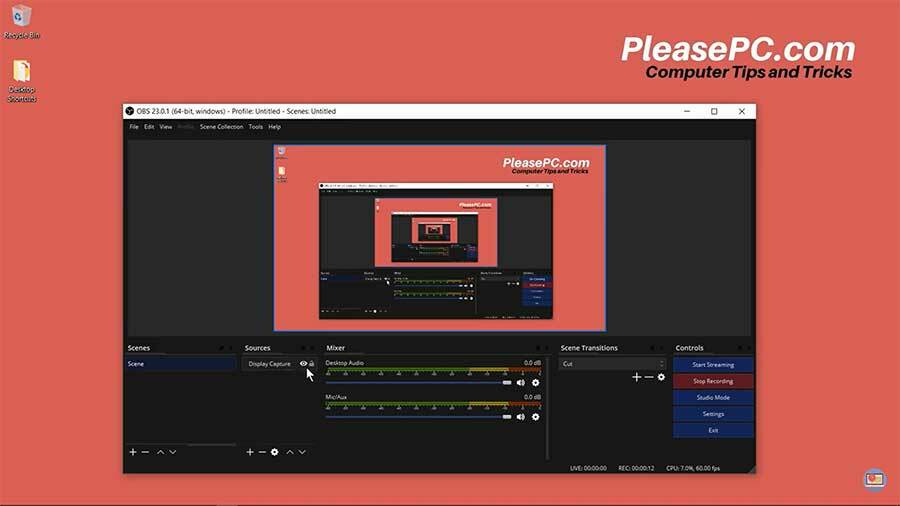
Task: Click the Stop Recording button
Action: (x=713, y=381)
